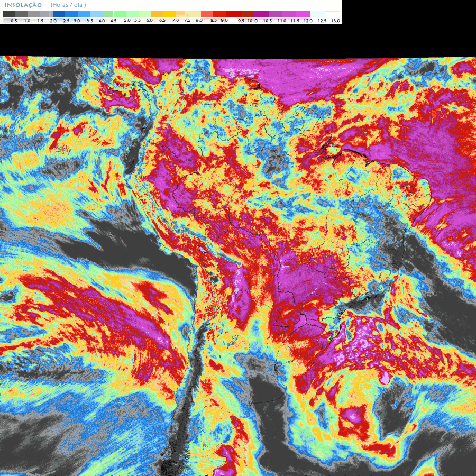Click the legend value 2.0
Image resolution: width=476 pixels, height=476 pixels.
pyautogui.click(x=53, y=21)
